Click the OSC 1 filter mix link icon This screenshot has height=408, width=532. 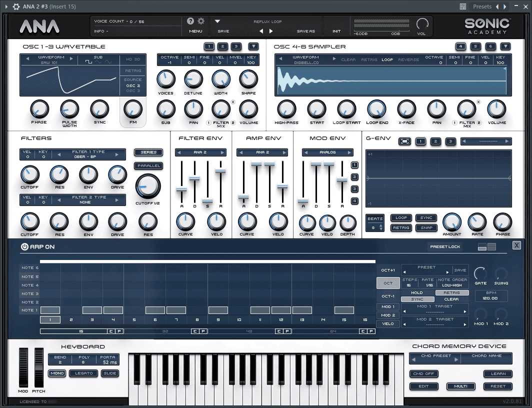(x=233, y=101)
